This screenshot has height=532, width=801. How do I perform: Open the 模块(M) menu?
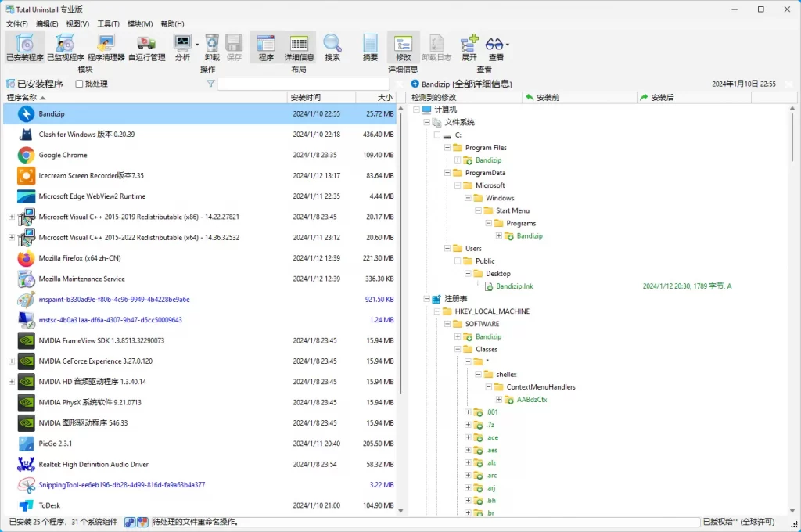(x=140, y=24)
